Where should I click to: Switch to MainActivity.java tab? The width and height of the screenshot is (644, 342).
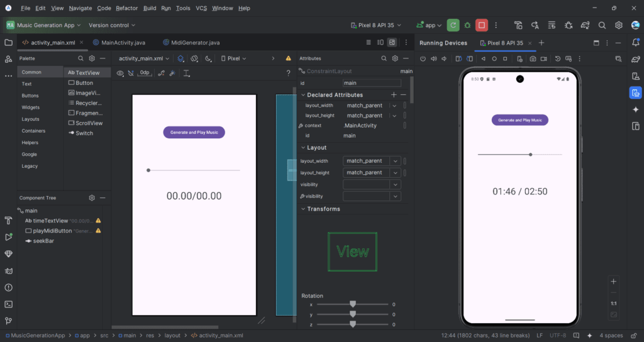119,42
